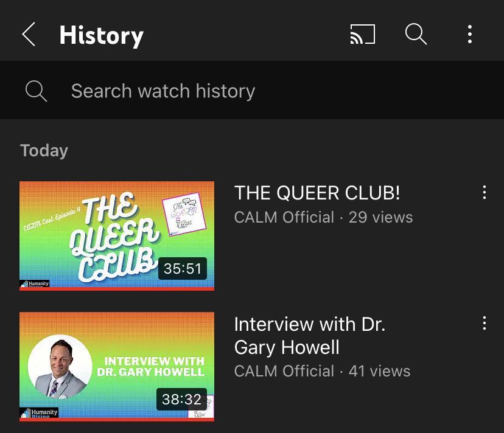Go back using the left arrow
Viewport: 504px width, 433px height.
click(x=29, y=35)
